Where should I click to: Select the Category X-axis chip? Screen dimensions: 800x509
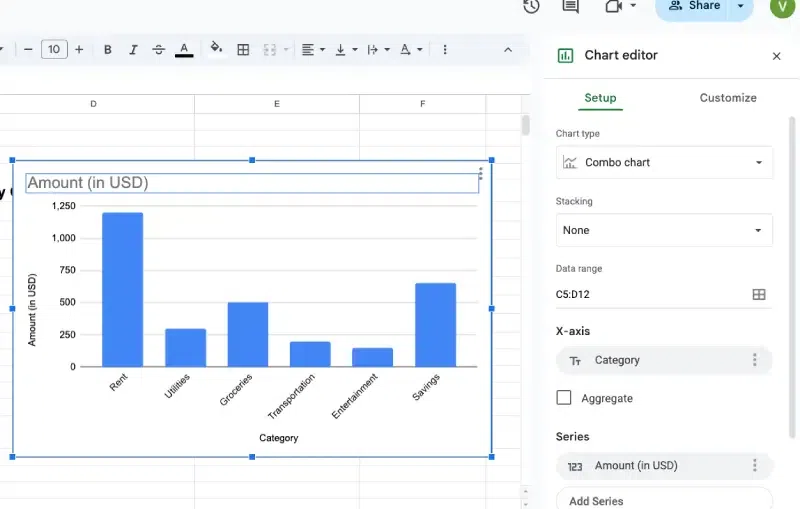tap(664, 360)
